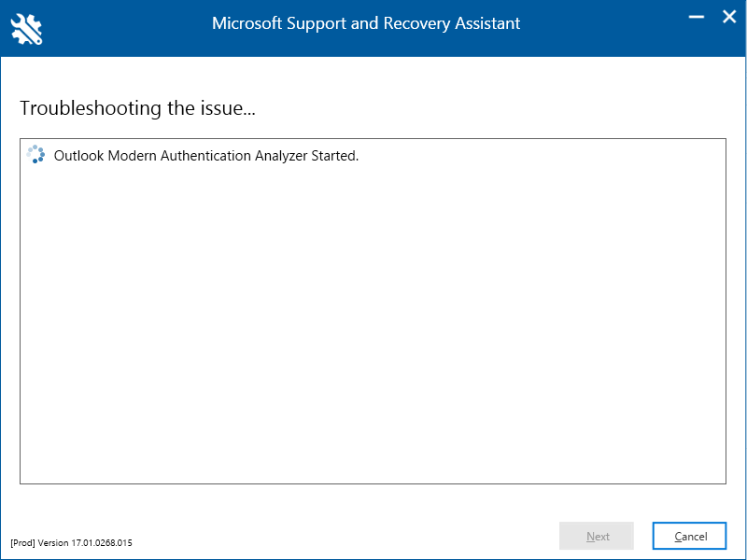Close the window with the X icon
Screen dimensions: 747x560
coord(729,17)
